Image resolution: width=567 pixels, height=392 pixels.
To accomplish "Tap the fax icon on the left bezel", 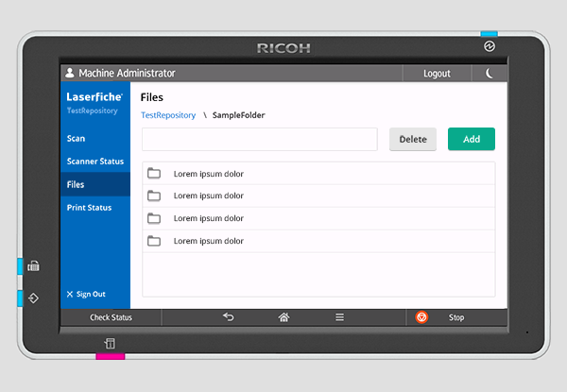I will 33,266.
